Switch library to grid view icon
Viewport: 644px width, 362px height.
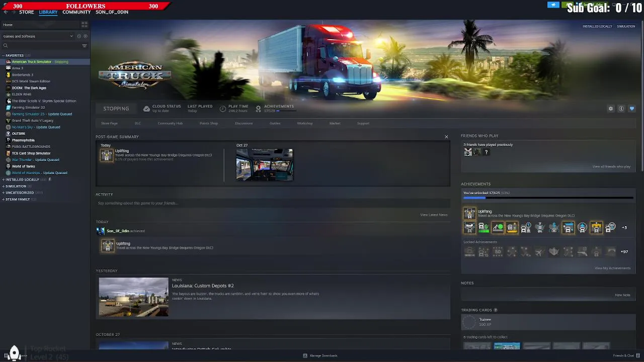[x=84, y=24]
